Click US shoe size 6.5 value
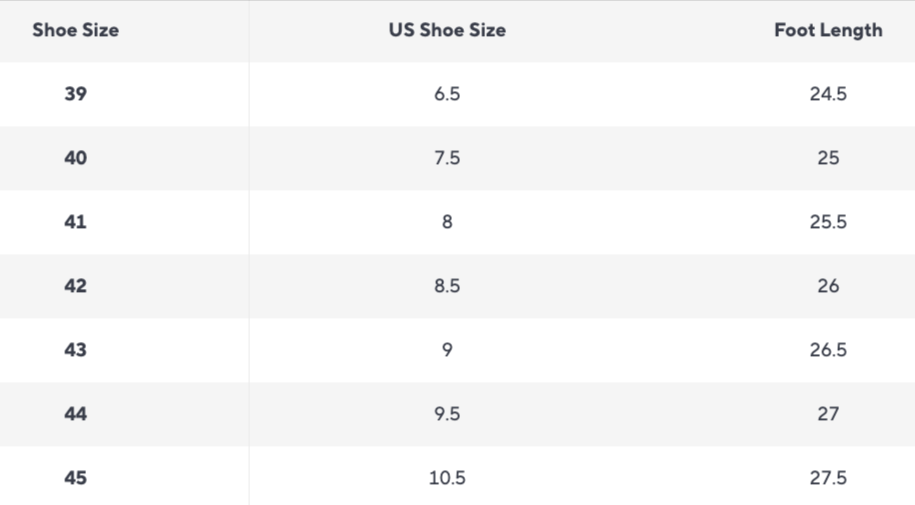The height and width of the screenshot is (505, 915). coord(447,94)
